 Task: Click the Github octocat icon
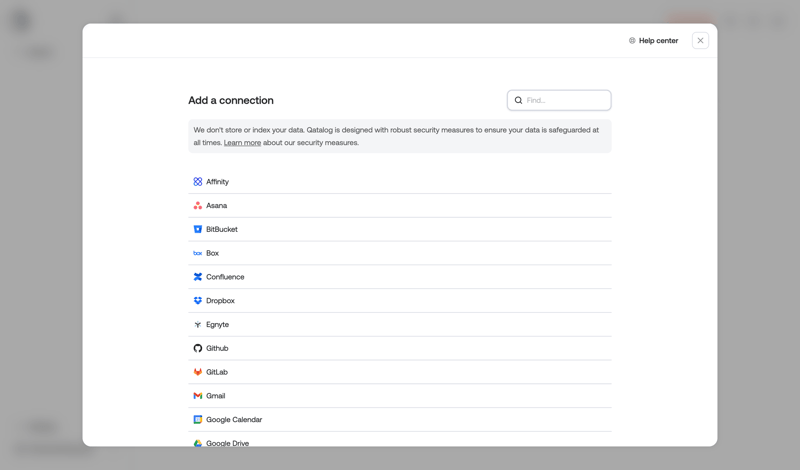pos(197,348)
